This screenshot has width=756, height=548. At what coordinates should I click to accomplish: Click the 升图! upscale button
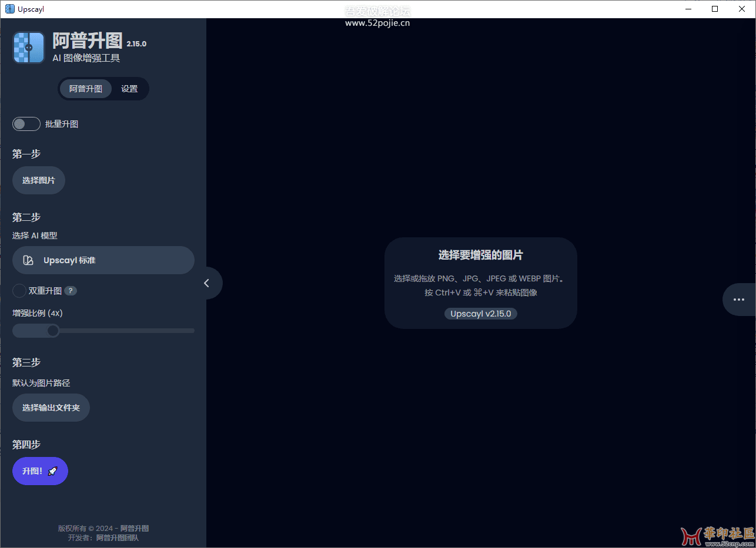coord(40,471)
